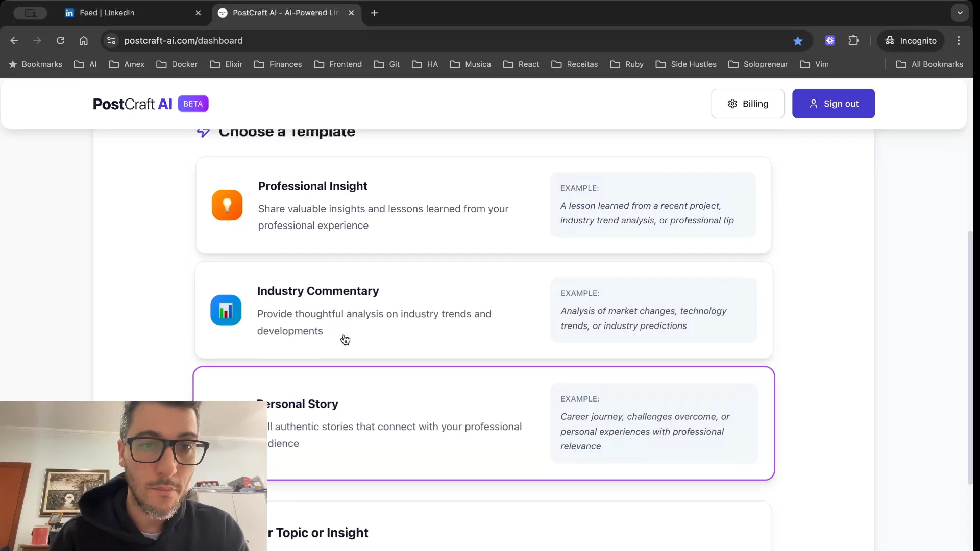Screen dimensions: 980x551
Task: Click the blue bar-chart Industry Commentary icon
Action: click(226, 310)
